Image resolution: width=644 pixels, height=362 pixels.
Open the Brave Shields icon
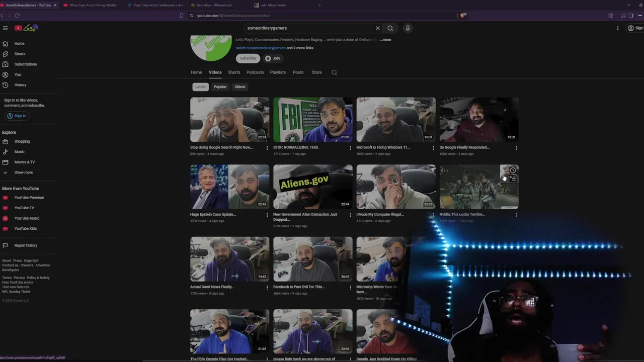click(x=463, y=16)
